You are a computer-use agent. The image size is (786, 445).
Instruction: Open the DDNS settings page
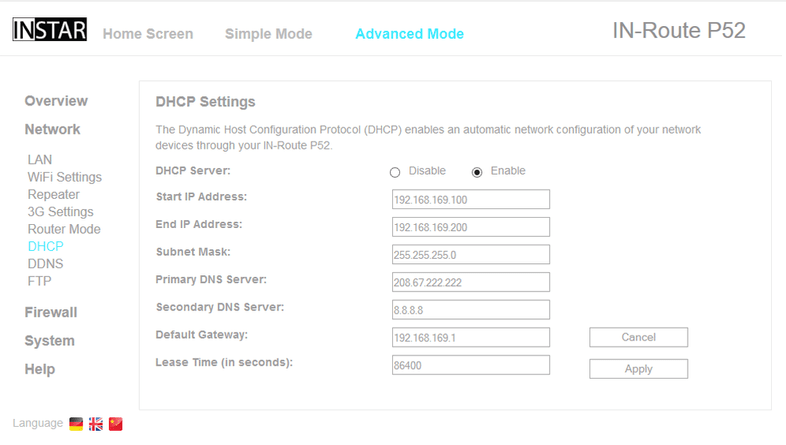45,264
